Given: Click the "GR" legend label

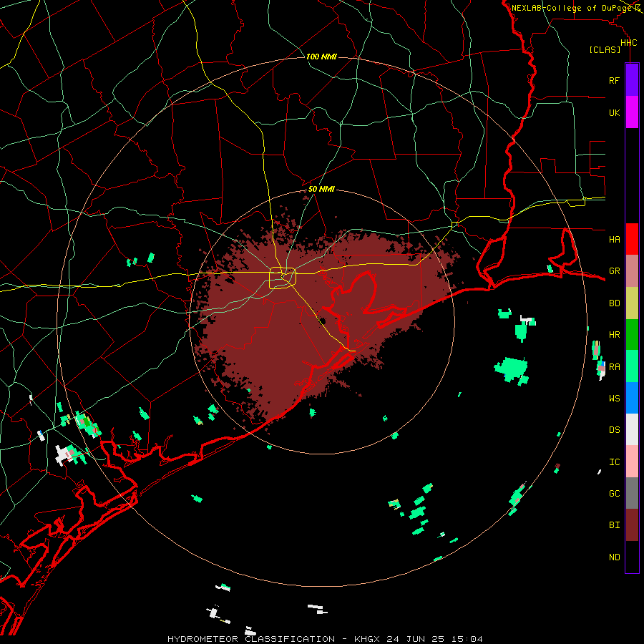Looking at the screenshot, I should (614, 271).
